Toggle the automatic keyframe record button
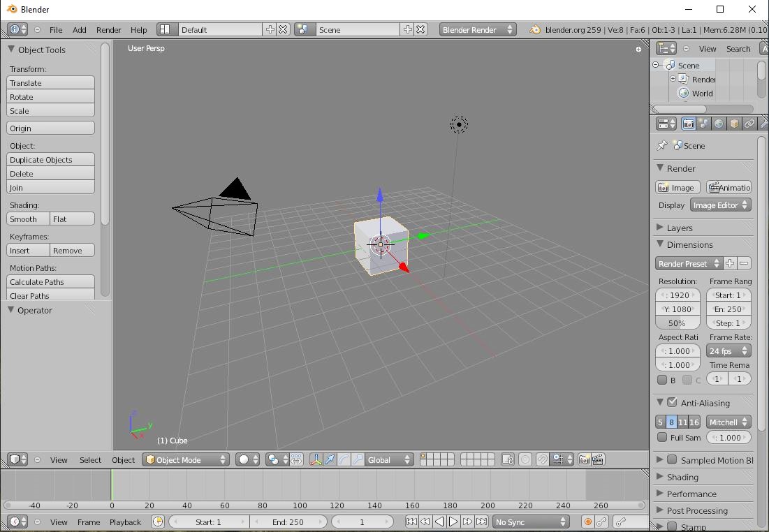 (587, 522)
